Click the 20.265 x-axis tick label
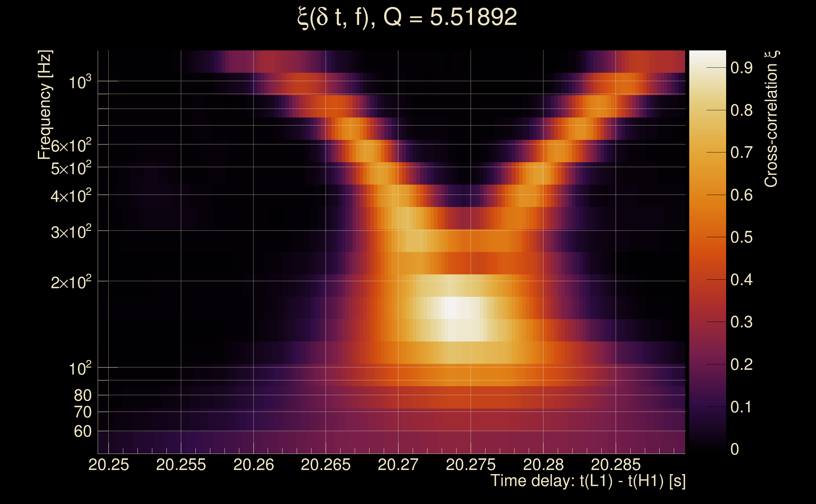 (326, 465)
